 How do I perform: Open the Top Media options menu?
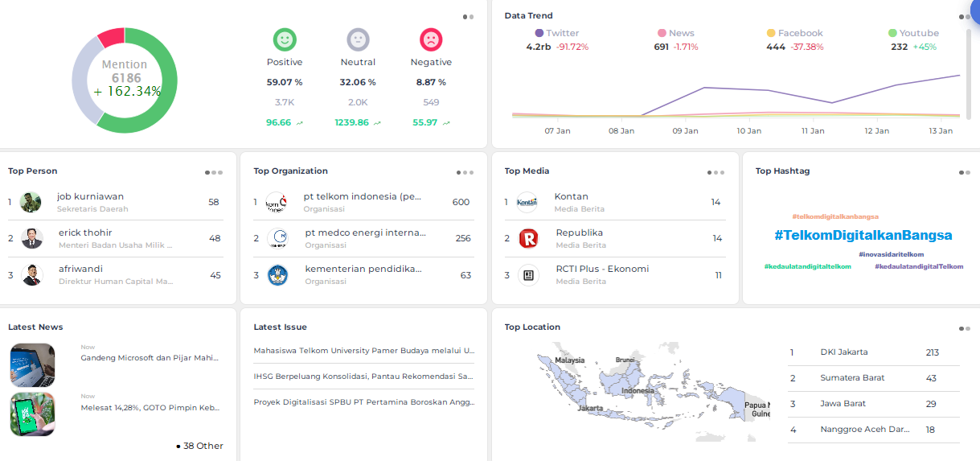point(716,172)
